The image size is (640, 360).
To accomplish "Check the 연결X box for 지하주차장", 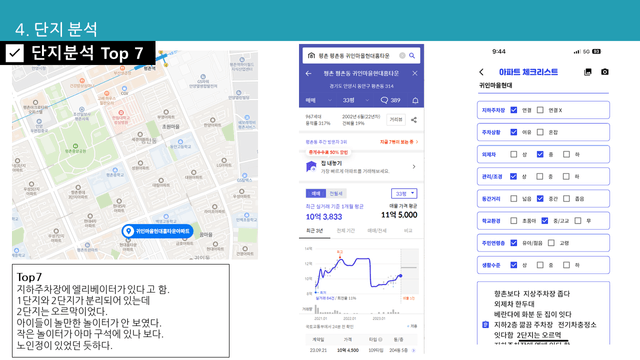I will 540,110.
